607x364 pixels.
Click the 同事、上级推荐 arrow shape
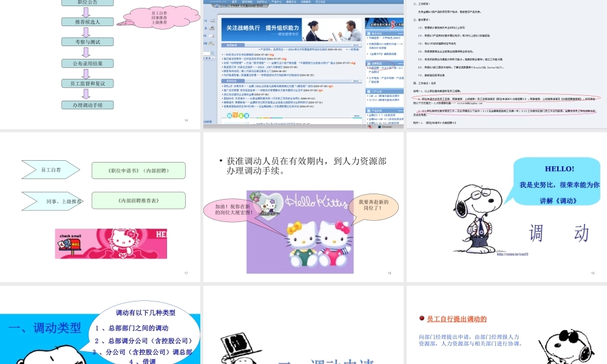[x=52, y=201]
